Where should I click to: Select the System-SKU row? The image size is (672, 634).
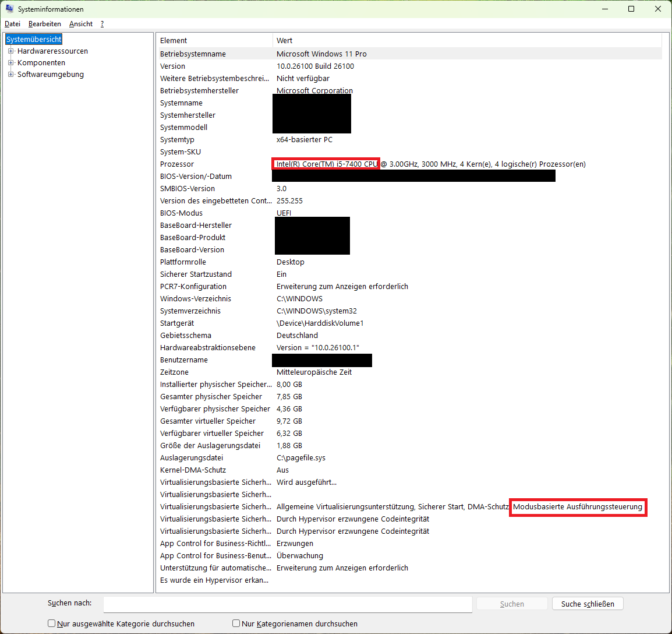click(x=409, y=152)
